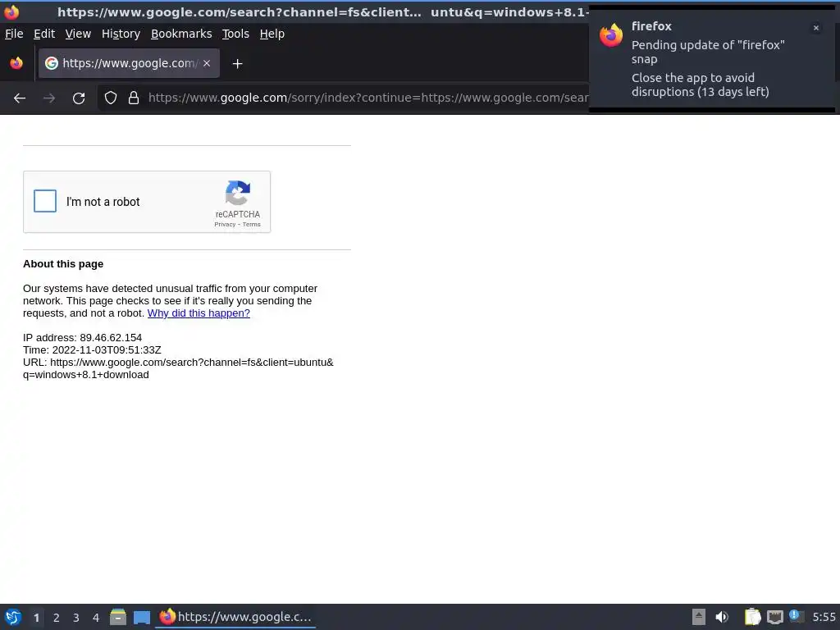Go back with the back arrow button

point(20,98)
